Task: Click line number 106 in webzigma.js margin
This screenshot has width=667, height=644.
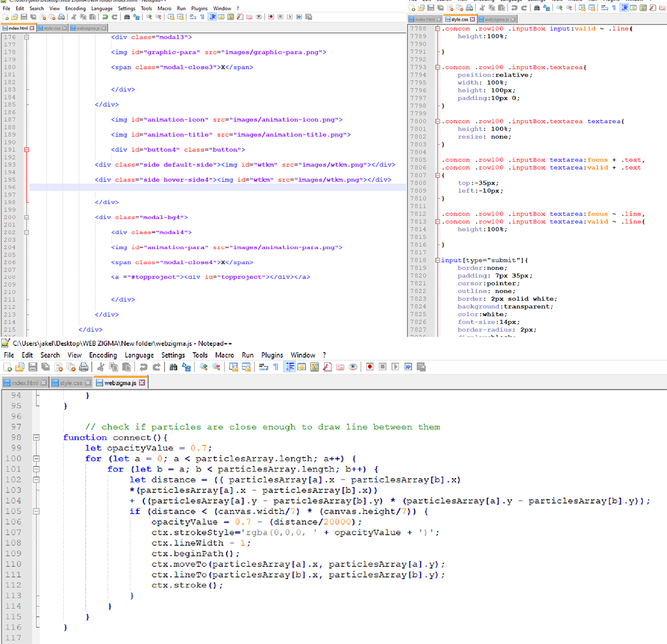Action: point(13,522)
